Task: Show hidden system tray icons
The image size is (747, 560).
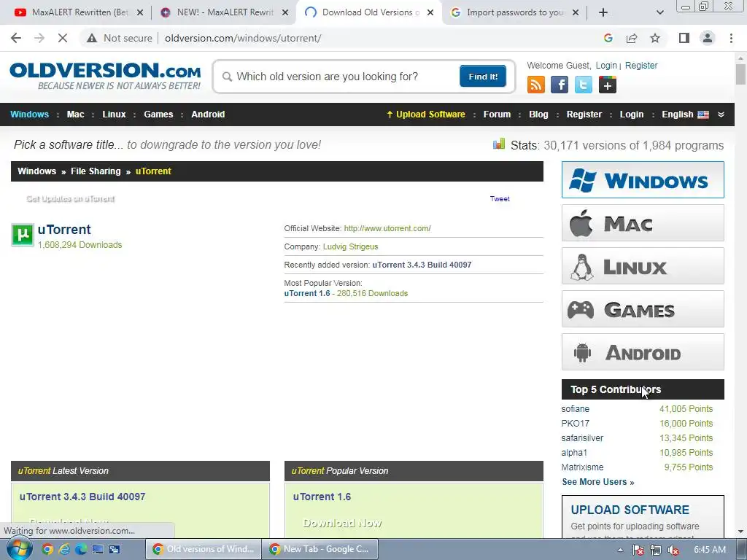Action: point(620,550)
